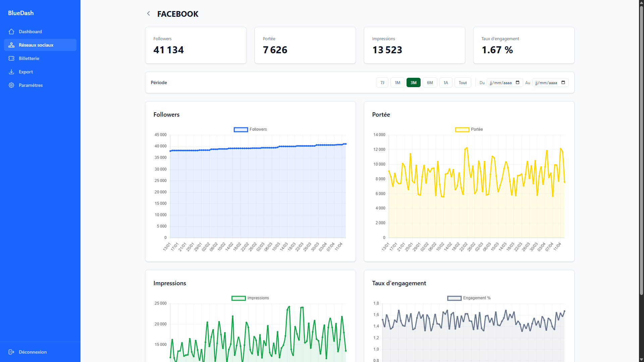The width and height of the screenshot is (644, 362).
Task: Select the 6M period
Action: coord(430,82)
